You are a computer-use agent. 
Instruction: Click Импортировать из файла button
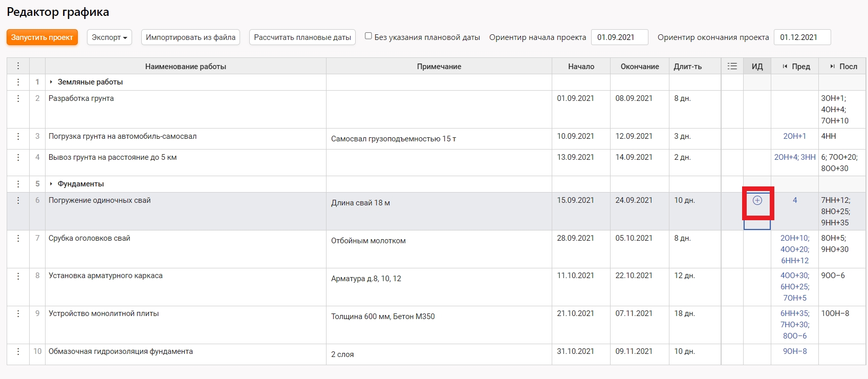[190, 37]
